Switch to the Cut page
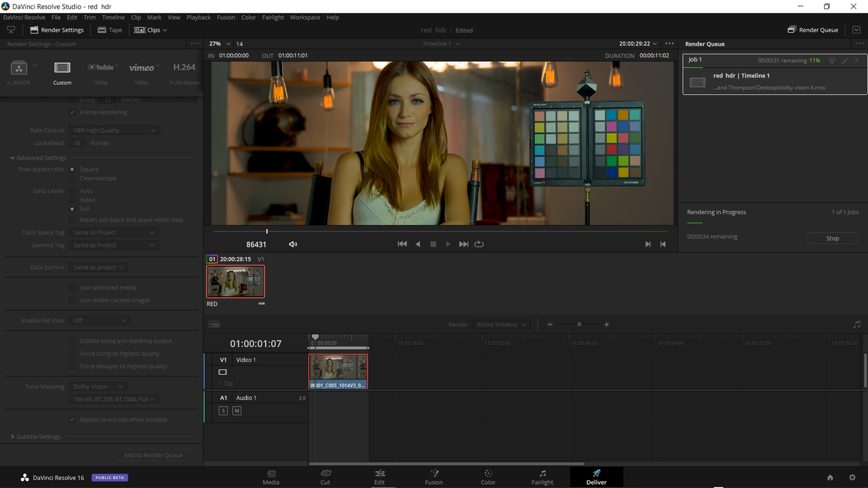The width and height of the screenshot is (868, 488). pyautogui.click(x=325, y=477)
